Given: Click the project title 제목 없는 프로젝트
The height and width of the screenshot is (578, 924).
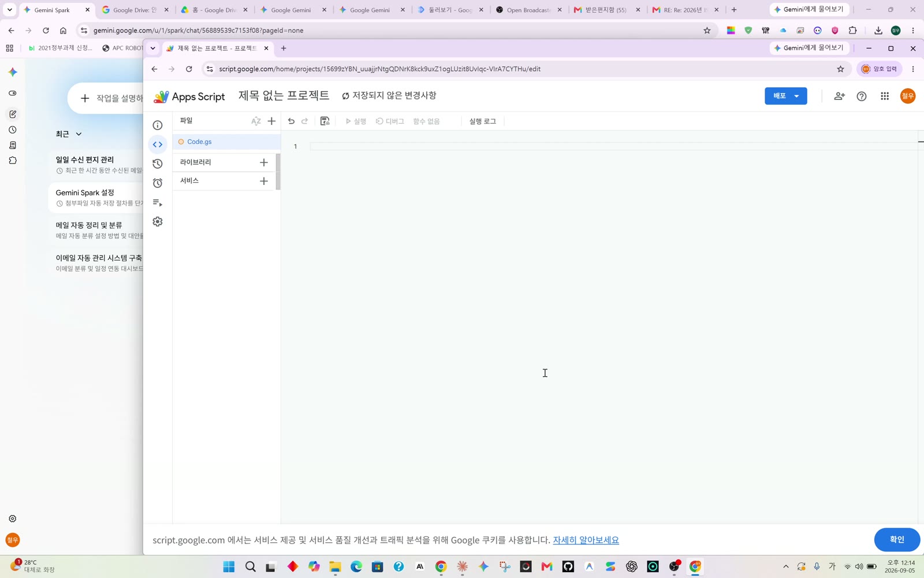Looking at the screenshot, I should (284, 95).
